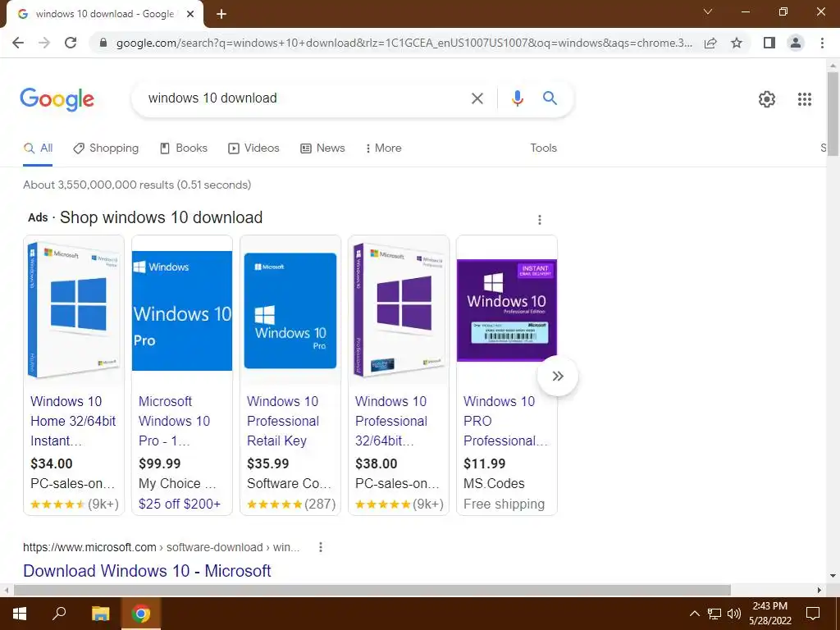This screenshot has height=630, width=840.
Task: Click the MS.Codes seller name
Action: 494,484
